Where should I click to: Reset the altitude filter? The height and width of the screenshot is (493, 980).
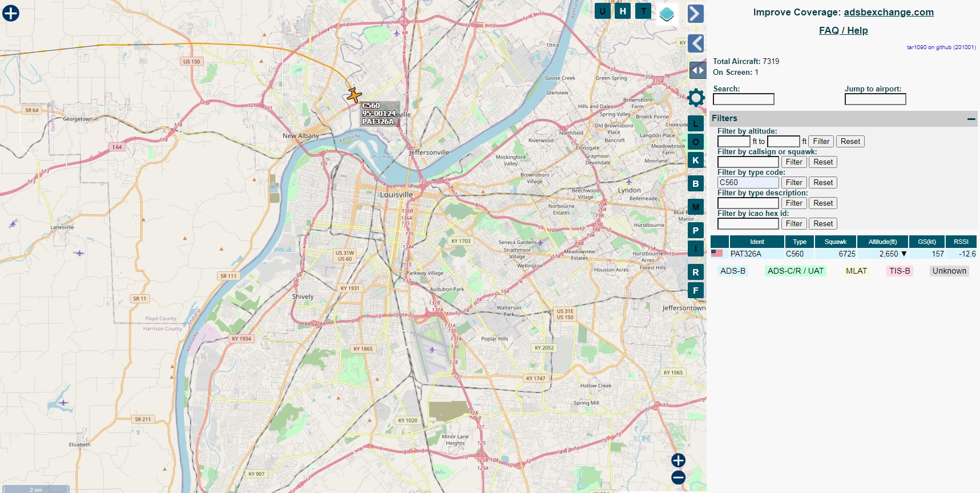tap(850, 141)
